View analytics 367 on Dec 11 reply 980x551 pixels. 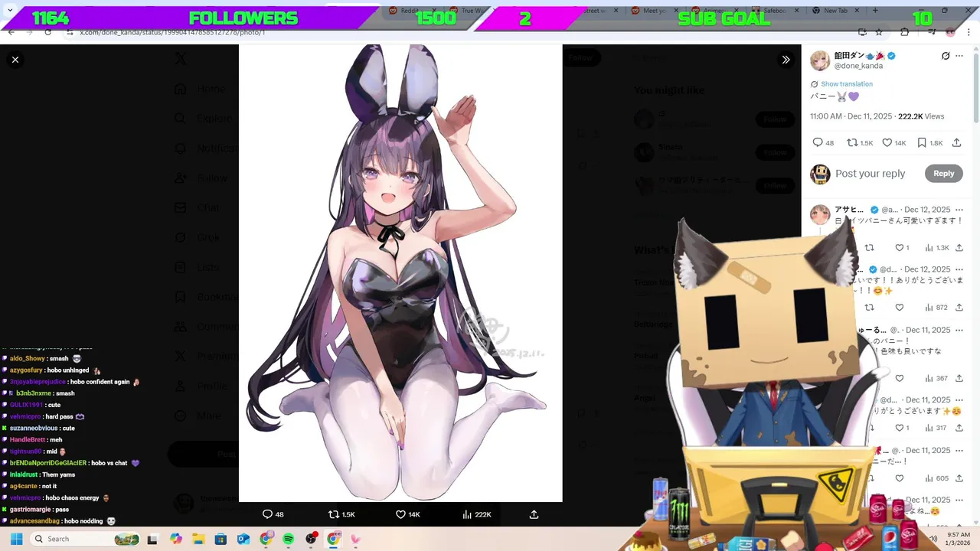click(936, 378)
